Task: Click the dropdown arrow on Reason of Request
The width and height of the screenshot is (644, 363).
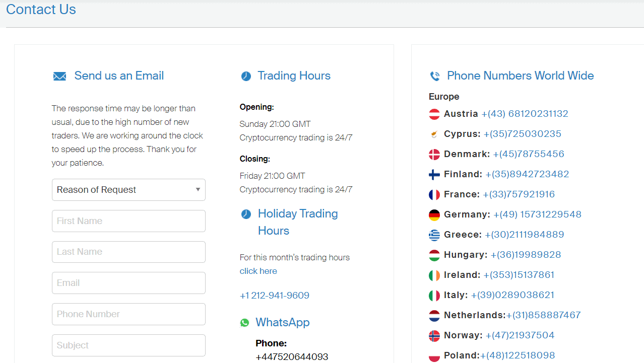Action: click(198, 190)
